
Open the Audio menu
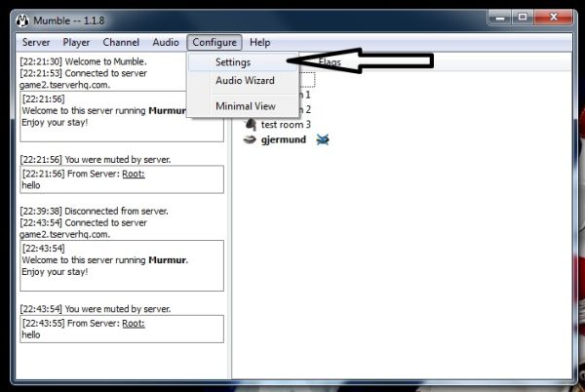point(166,43)
